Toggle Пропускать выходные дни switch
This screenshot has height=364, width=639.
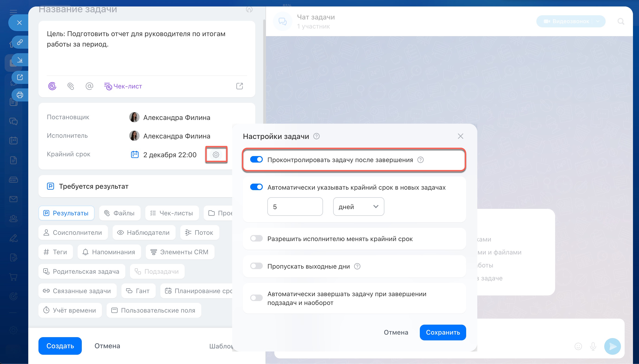(256, 266)
